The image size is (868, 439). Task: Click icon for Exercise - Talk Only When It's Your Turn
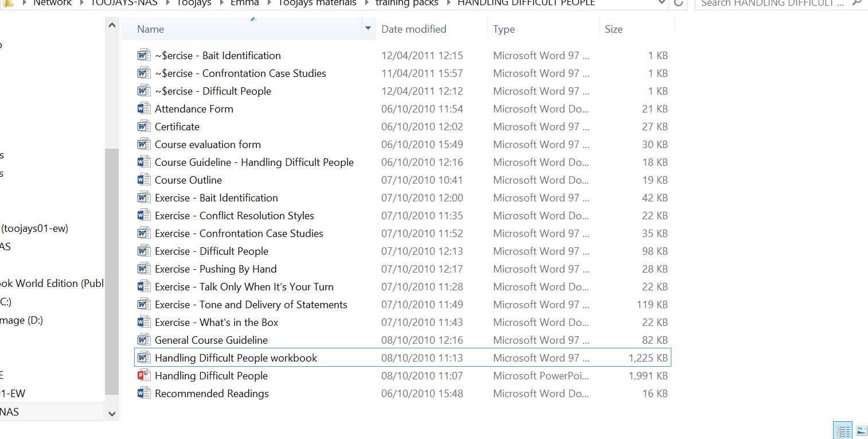144,286
